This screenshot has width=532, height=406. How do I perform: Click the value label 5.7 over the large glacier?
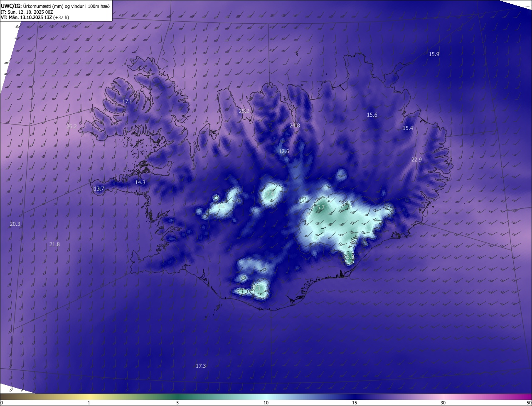320,208
